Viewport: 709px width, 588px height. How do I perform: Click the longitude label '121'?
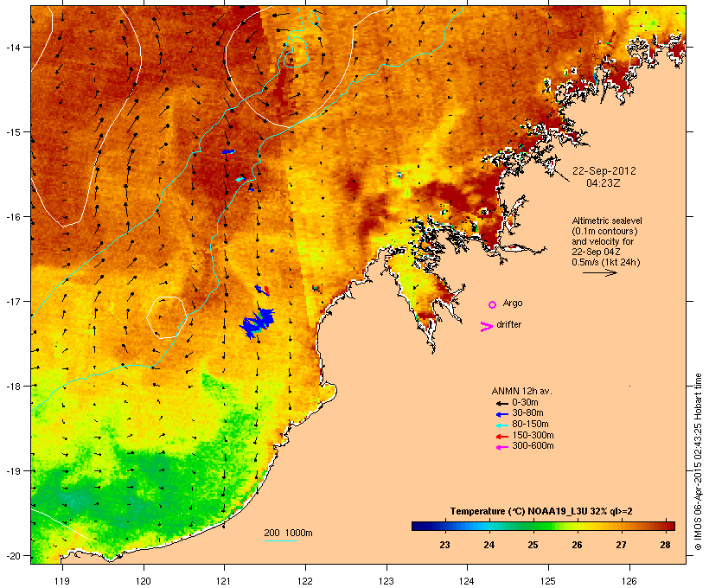(x=224, y=581)
